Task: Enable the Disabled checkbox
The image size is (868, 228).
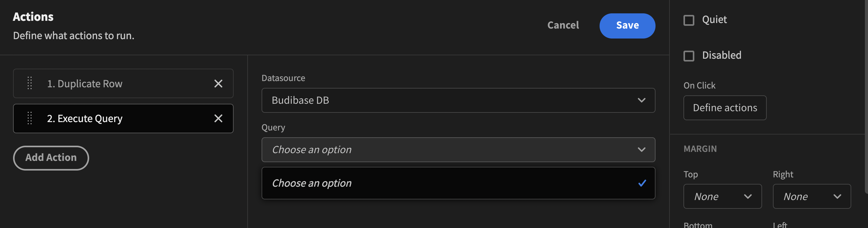Action: pos(689,56)
